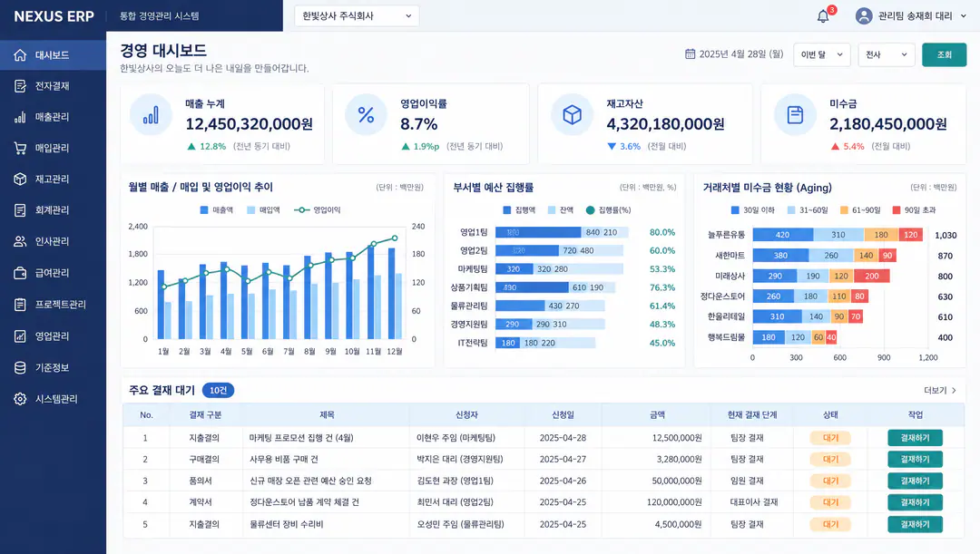Click 결재하기 for 물류센터 장비 수리비
Image resolution: width=980 pixels, height=554 pixels.
tap(915, 524)
